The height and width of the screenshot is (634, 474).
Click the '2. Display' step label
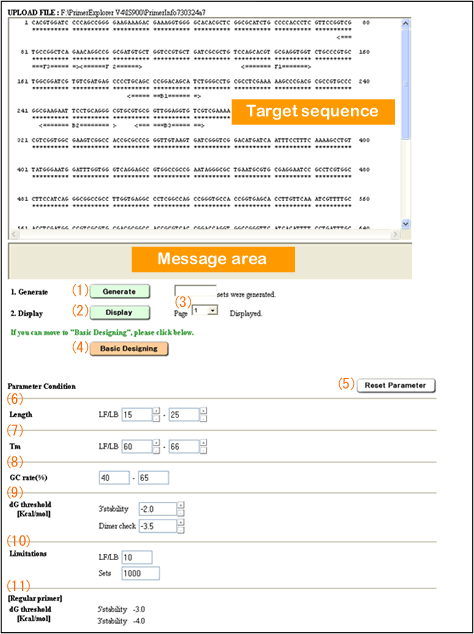point(27,313)
